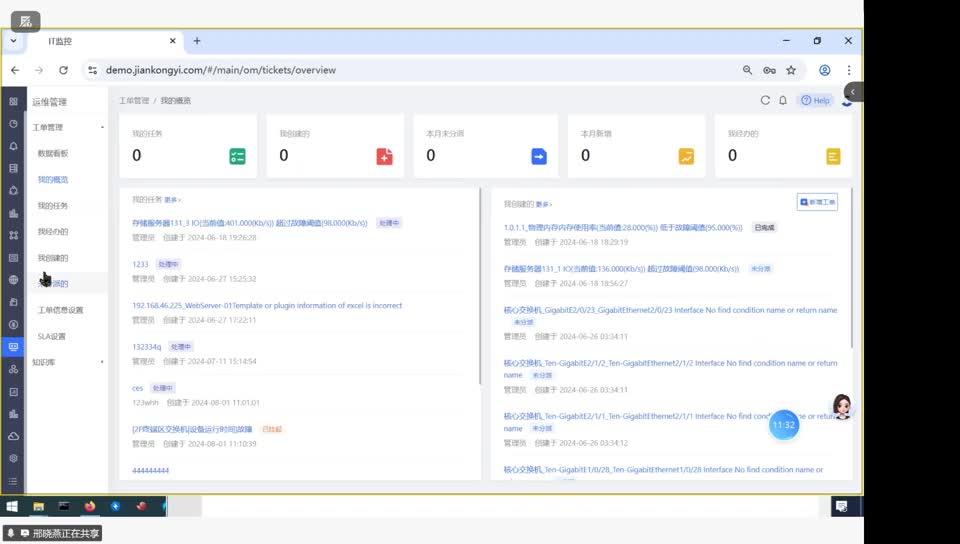Open the Windows Start menu
960x544 pixels.
point(12,507)
